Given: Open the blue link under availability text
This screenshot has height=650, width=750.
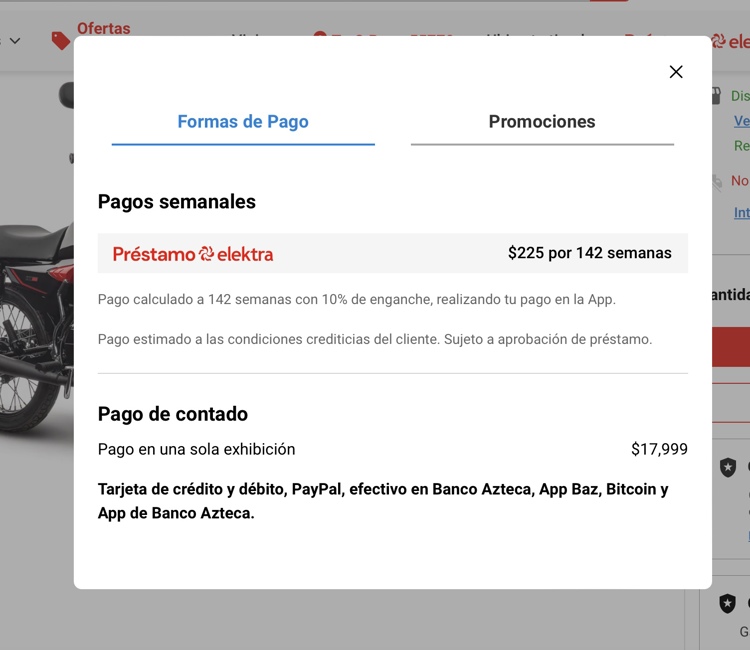Looking at the screenshot, I should click(x=741, y=121).
